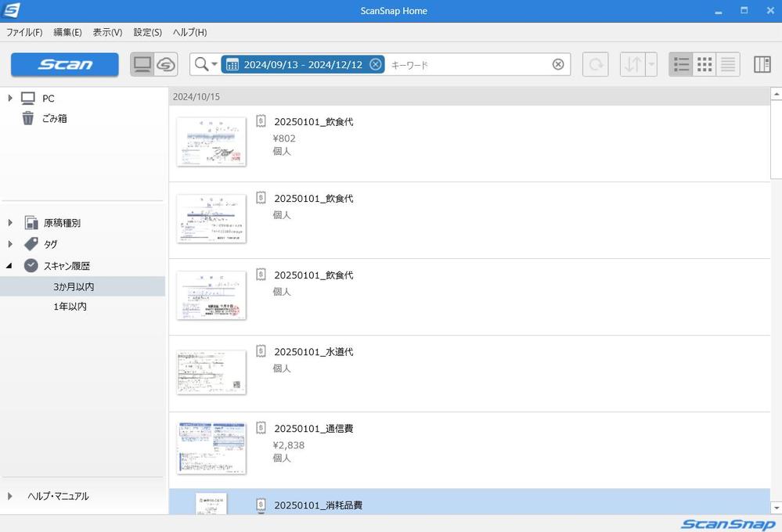
Task: Open thumbnail of 通信費 receipt
Action: coord(211,448)
